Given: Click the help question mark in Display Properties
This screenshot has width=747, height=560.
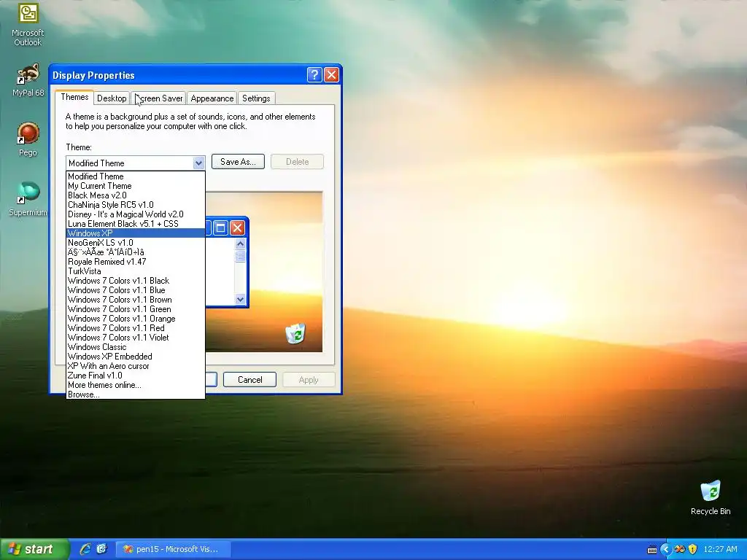Looking at the screenshot, I should (314, 75).
